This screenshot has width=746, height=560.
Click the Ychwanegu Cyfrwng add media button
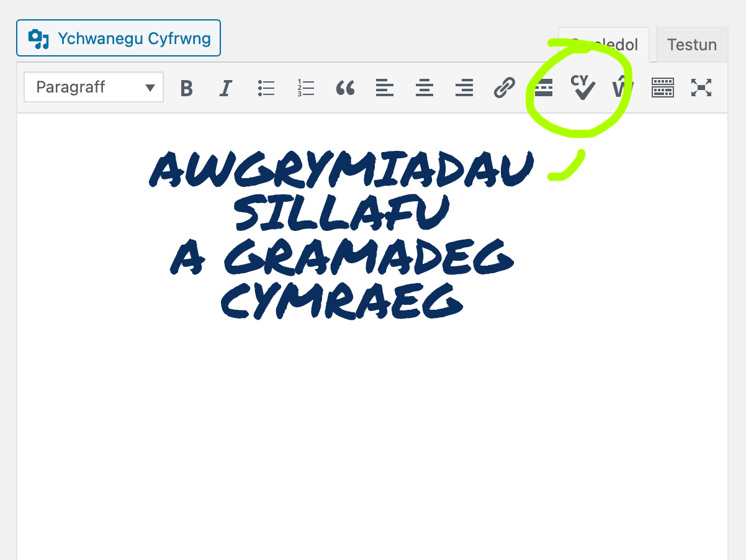pyautogui.click(x=118, y=38)
